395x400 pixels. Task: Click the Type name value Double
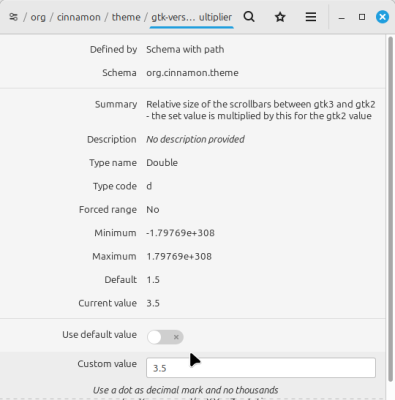coord(162,163)
